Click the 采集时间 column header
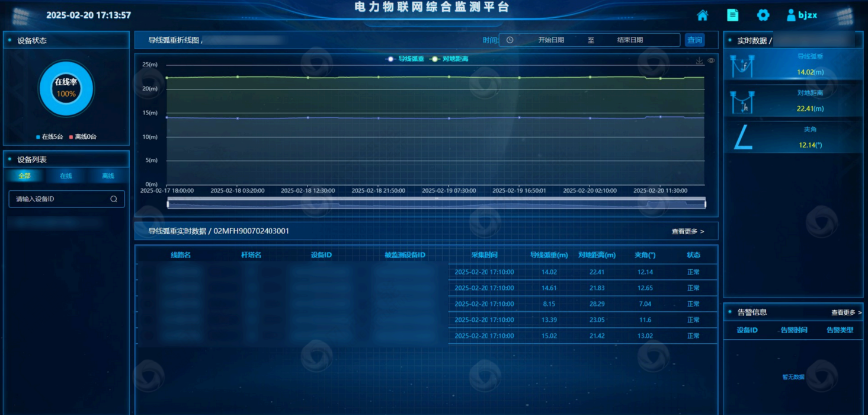 tap(484, 256)
